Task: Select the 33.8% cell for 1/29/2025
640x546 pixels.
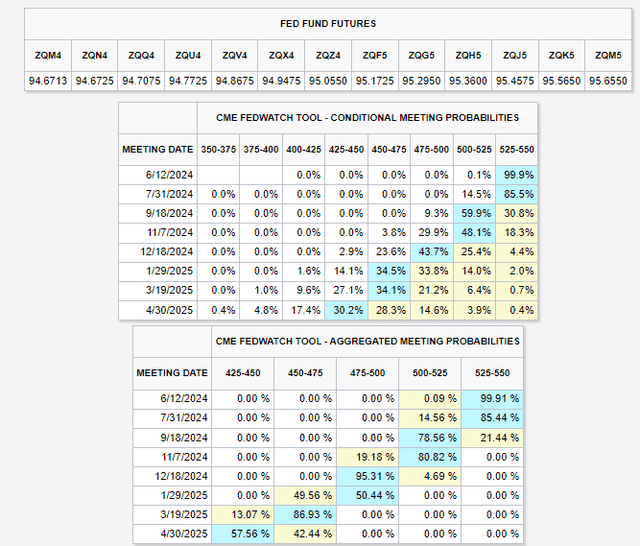Action: pos(432,271)
